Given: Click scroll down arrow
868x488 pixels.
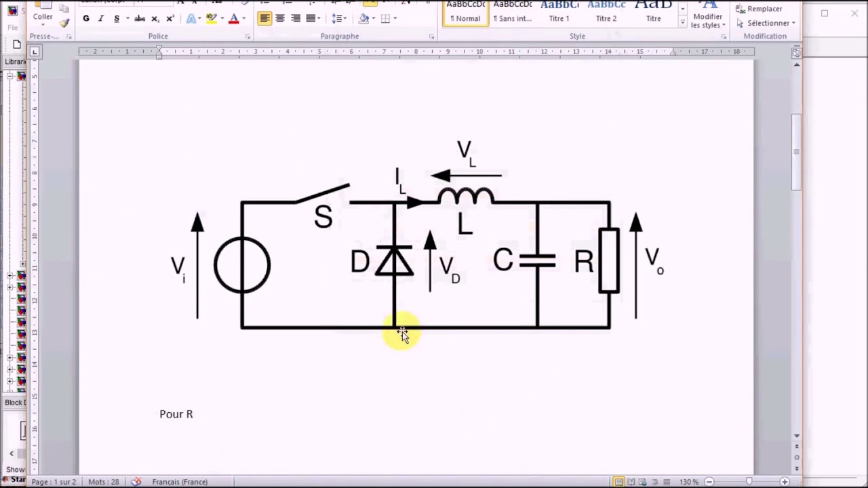Looking at the screenshot, I should point(797,436).
